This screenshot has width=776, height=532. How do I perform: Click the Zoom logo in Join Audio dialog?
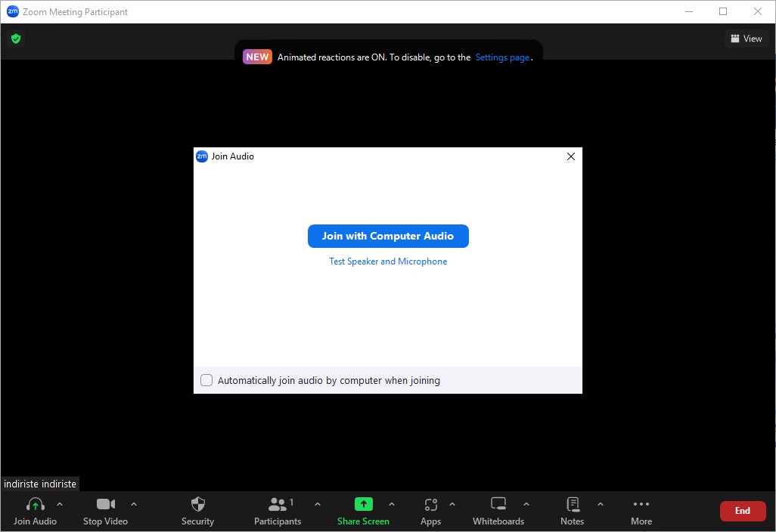click(202, 156)
